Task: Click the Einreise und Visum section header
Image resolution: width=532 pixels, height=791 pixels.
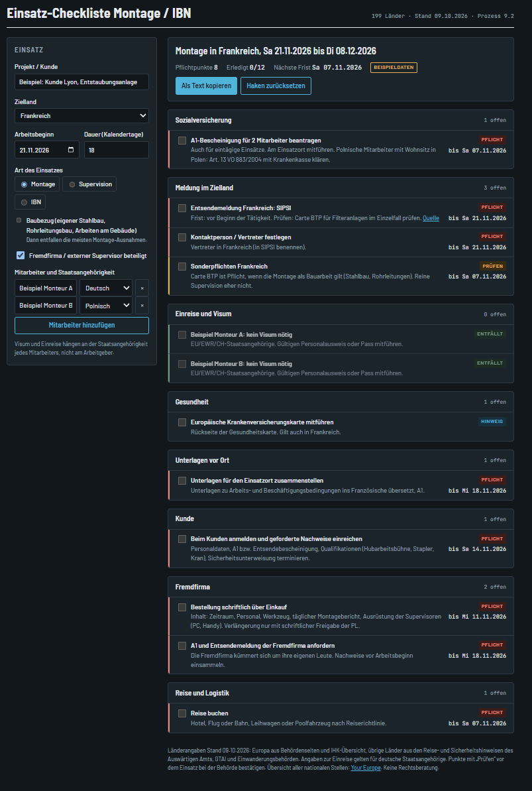Action: click(341, 314)
